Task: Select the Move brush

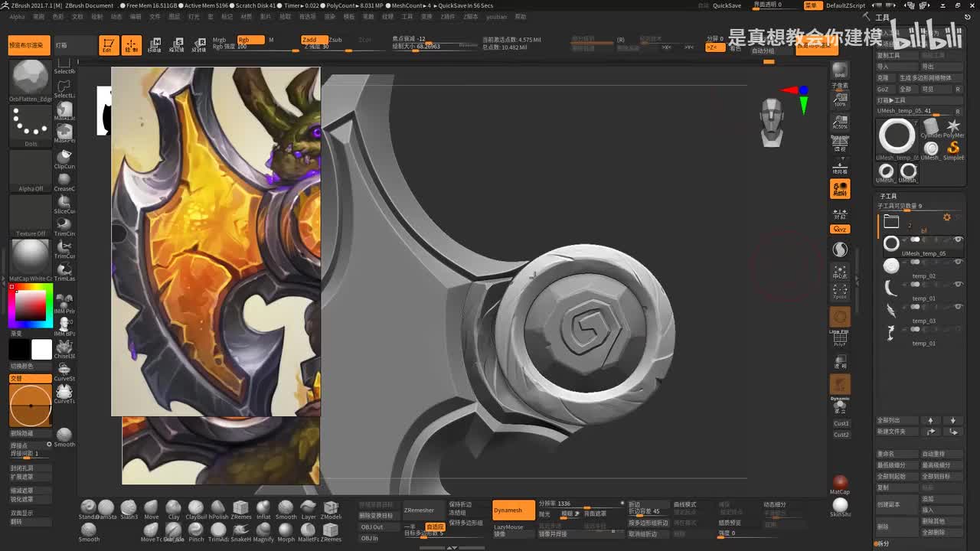Action: click(151, 508)
